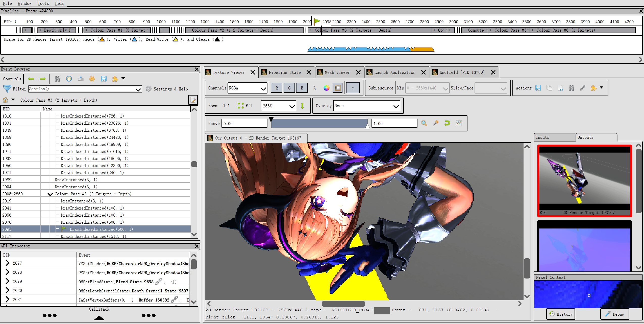Select RT0 2D Render Target 193167 thumbnail

pos(585,181)
